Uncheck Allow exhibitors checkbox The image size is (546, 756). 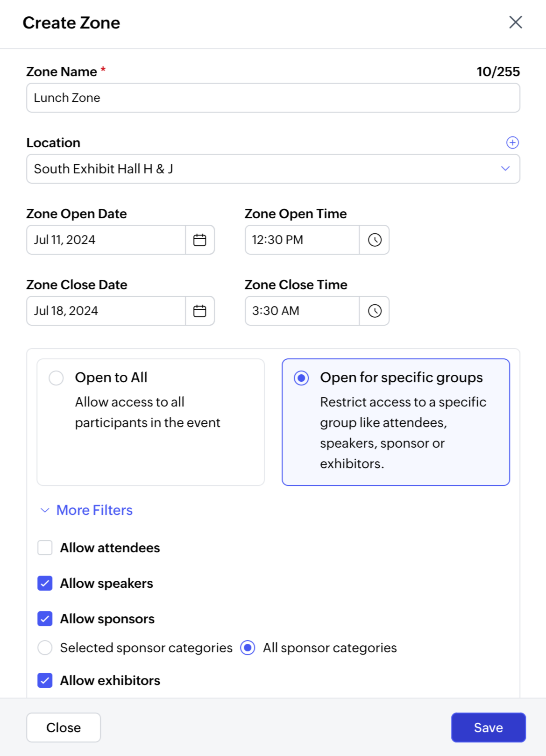click(45, 680)
